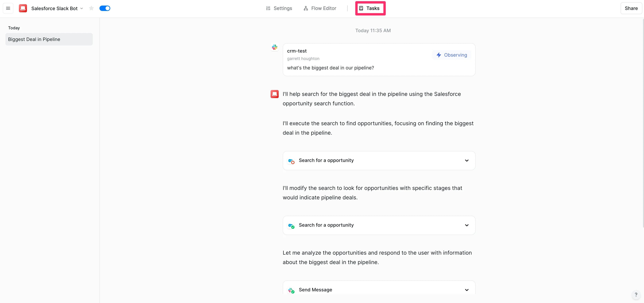Expand the Send Message step
Image resolution: width=644 pixels, height=303 pixels.
tap(466, 290)
